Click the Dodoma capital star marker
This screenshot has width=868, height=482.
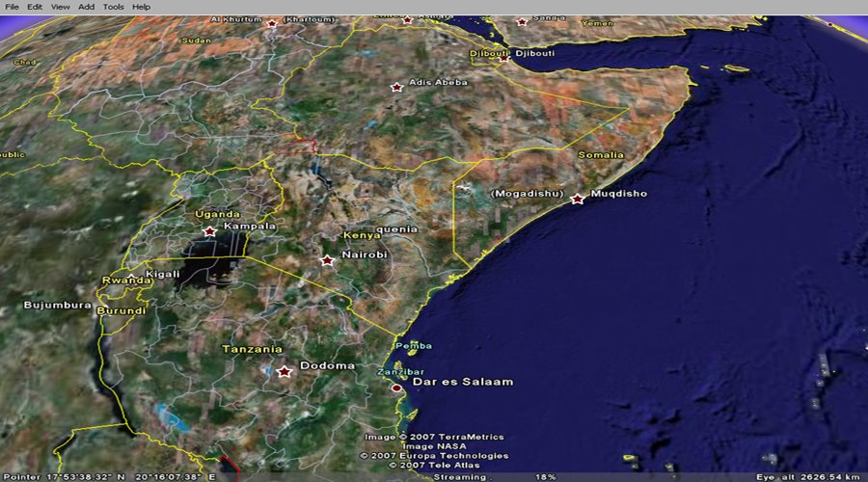point(284,372)
